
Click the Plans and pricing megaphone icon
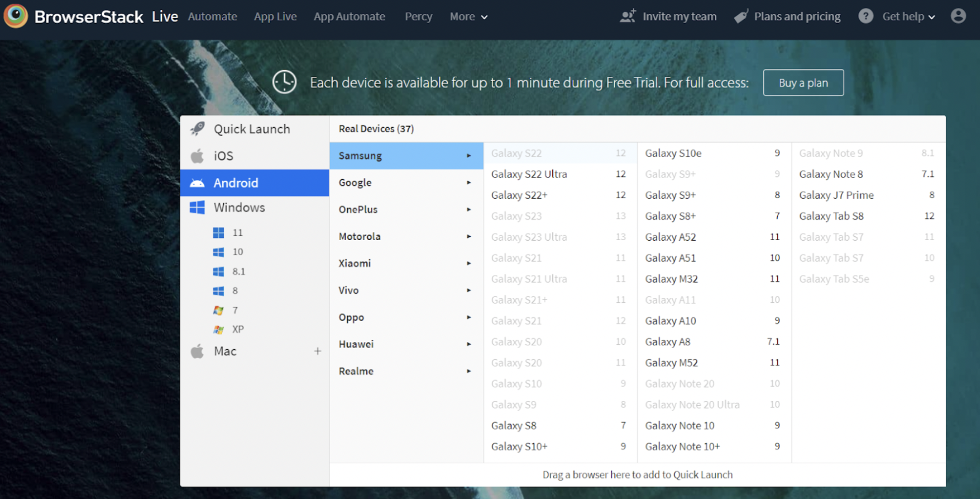tap(740, 17)
